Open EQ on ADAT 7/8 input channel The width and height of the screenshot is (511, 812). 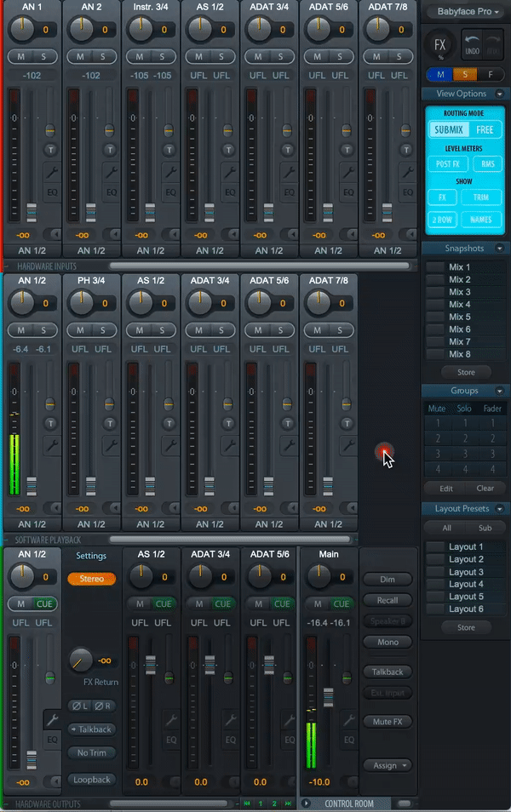(409, 192)
